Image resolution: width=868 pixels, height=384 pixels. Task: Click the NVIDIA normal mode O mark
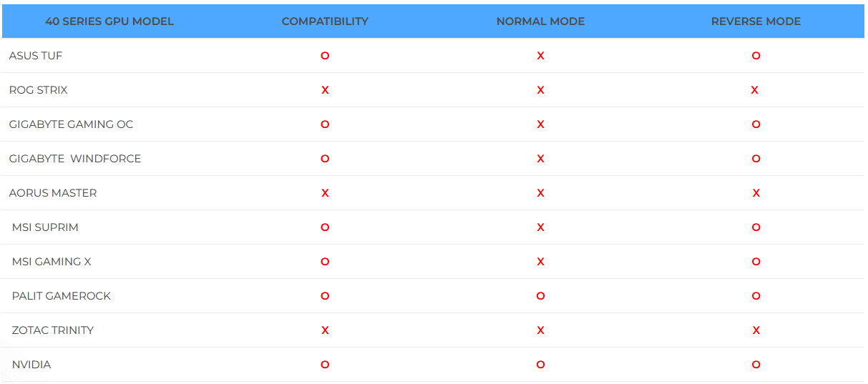click(540, 365)
